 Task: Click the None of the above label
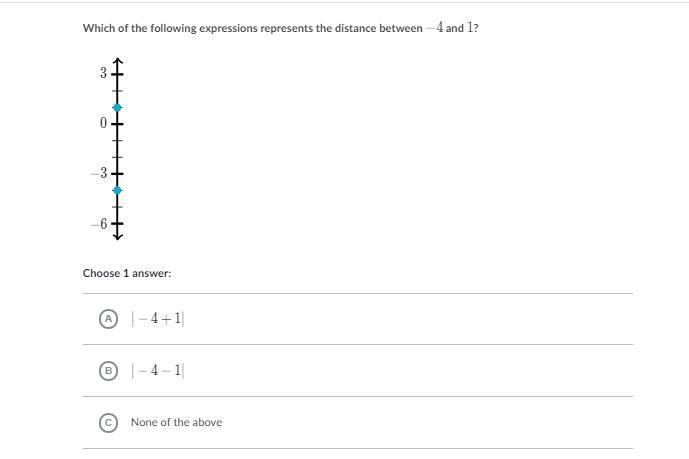tap(176, 422)
